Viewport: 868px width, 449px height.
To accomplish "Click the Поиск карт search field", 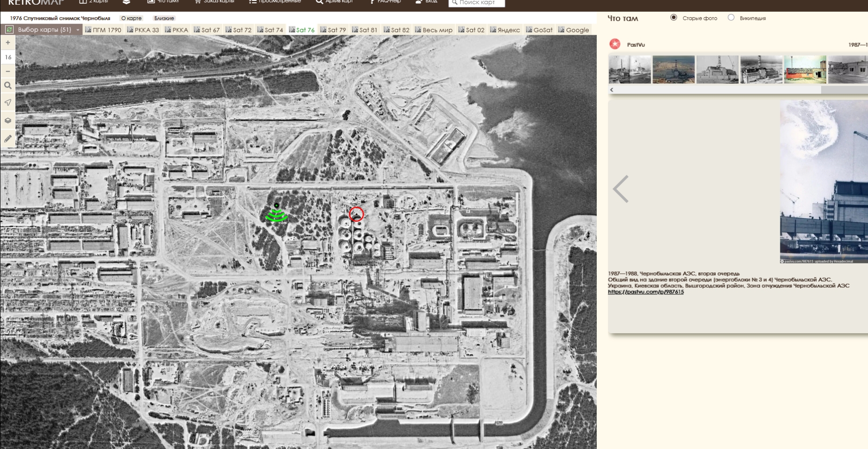I will (476, 3).
